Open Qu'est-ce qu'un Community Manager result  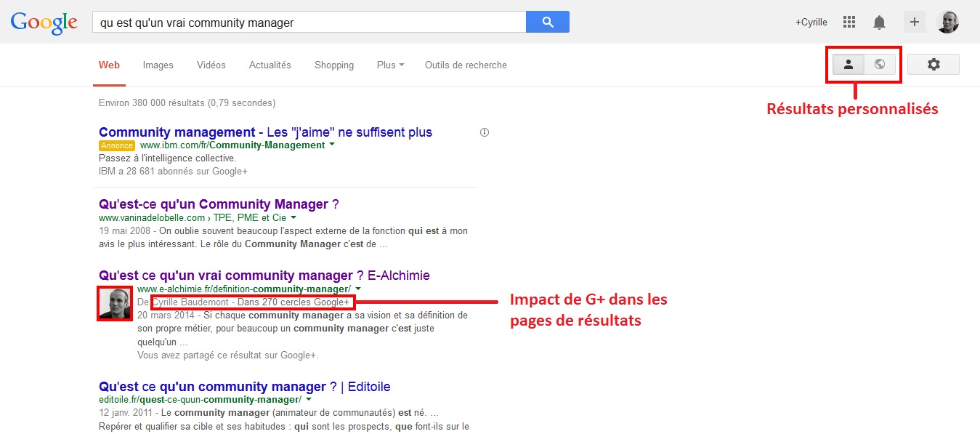pyautogui.click(x=219, y=204)
